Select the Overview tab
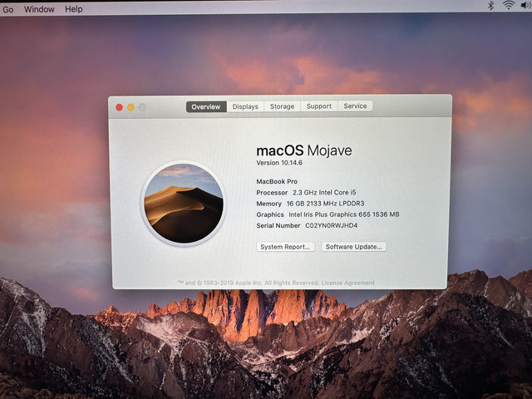This screenshot has width=532, height=399. click(x=206, y=106)
